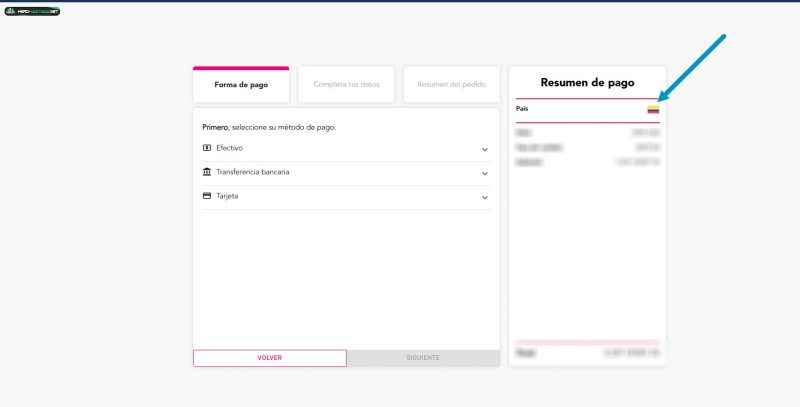This screenshot has width=800, height=407.
Task: Select the Efectivo payment method label
Action: coord(229,148)
